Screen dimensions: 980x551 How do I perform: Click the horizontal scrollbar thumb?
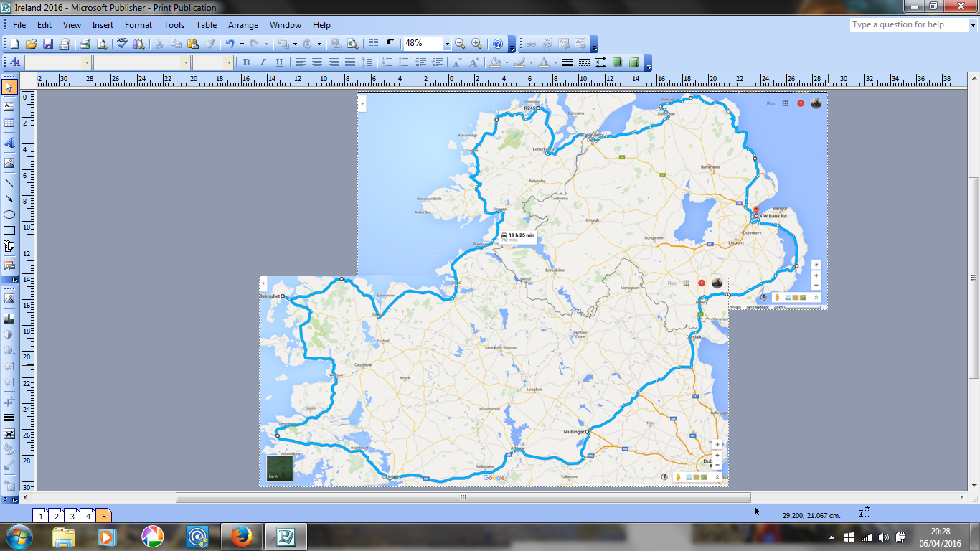[x=463, y=497]
